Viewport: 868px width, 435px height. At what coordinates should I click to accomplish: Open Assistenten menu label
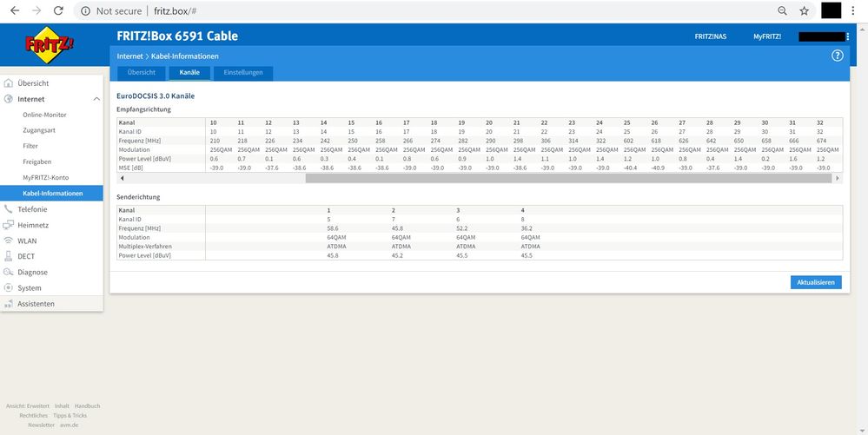click(x=36, y=304)
